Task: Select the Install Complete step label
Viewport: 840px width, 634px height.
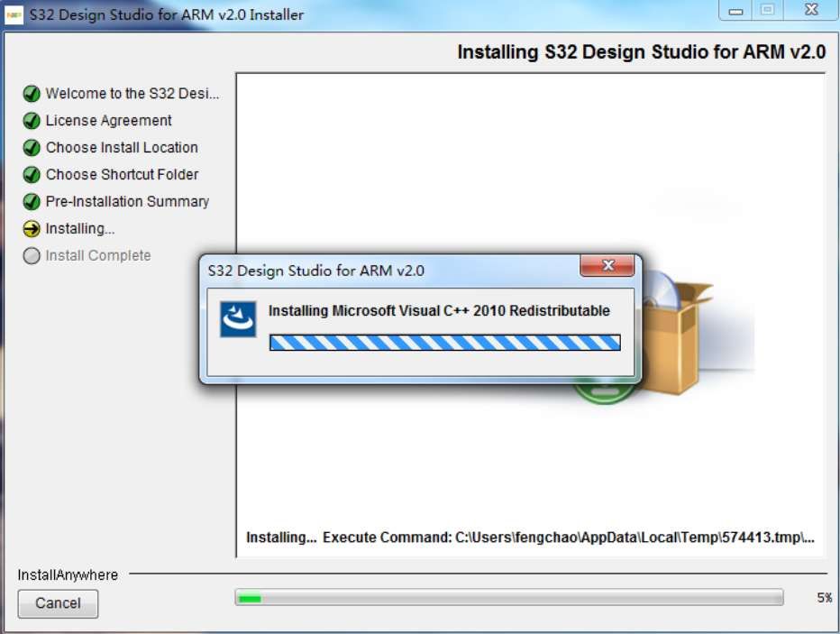Action: click(97, 255)
